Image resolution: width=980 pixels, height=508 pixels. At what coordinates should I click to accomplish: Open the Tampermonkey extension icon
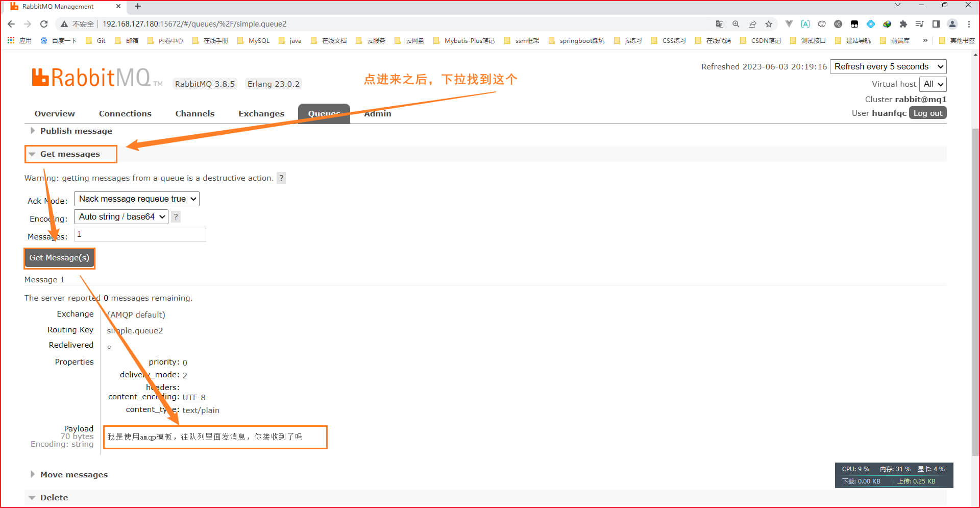click(854, 24)
